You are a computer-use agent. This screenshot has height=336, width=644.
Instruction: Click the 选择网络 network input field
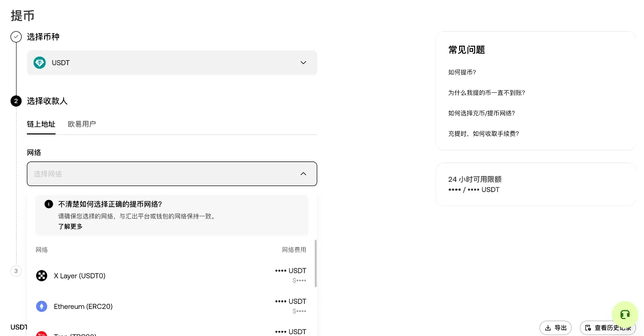coord(172,174)
